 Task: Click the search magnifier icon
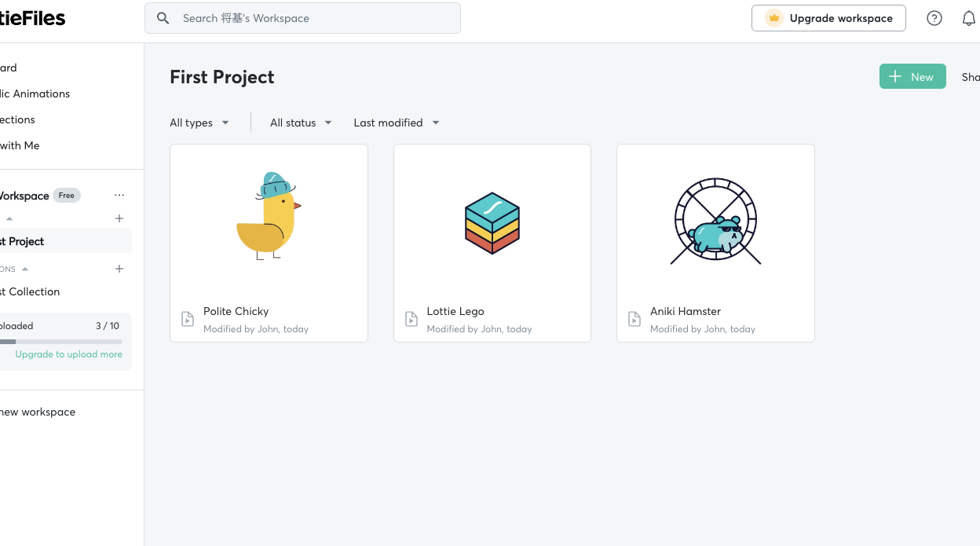(x=163, y=18)
